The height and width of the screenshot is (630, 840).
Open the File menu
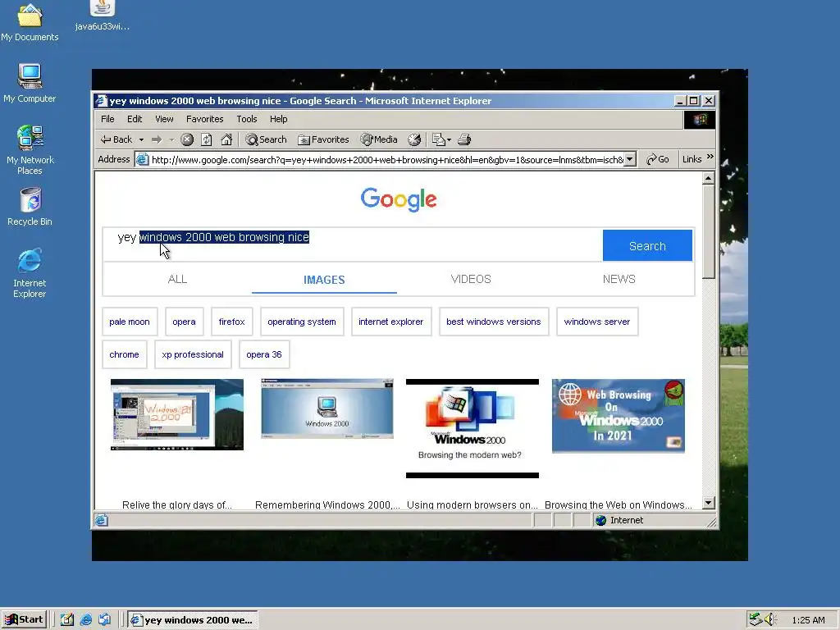pyautogui.click(x=107, y=119)
